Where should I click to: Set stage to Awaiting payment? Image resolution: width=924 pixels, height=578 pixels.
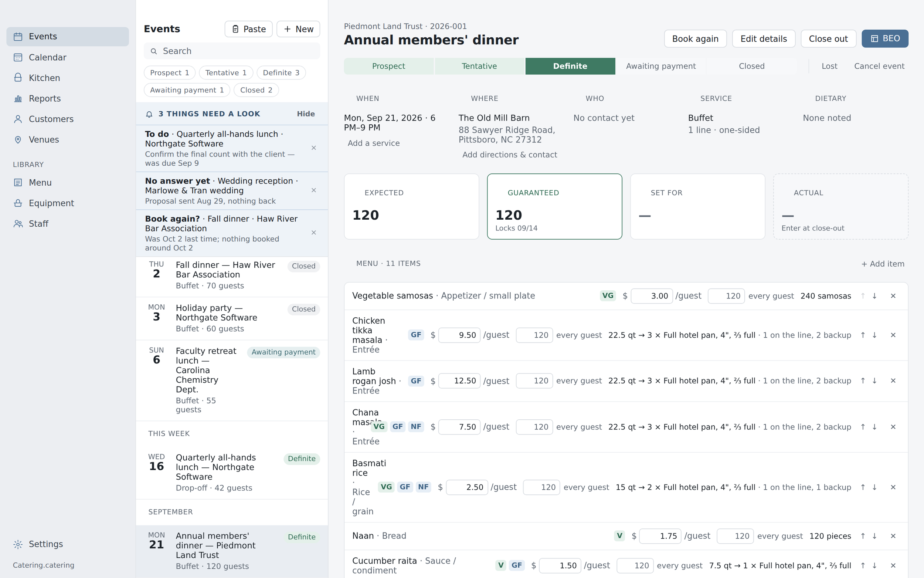tap(660, 66)
